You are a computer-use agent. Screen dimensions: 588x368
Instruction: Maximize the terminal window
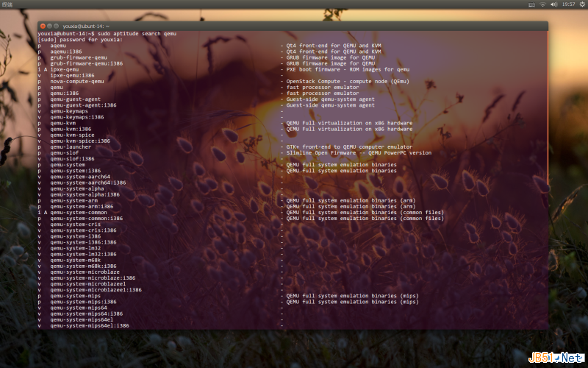pos(57,26)
